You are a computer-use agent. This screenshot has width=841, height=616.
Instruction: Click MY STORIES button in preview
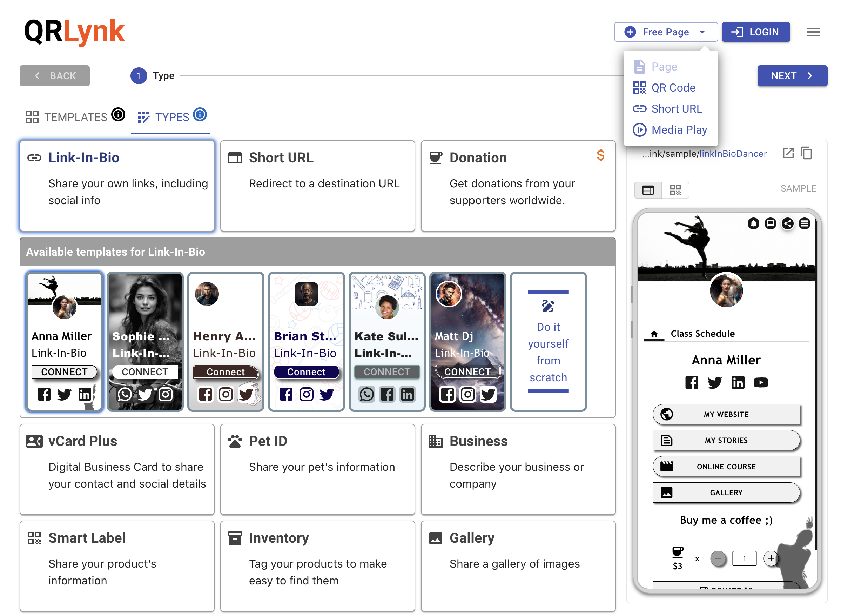coord(726,440)
